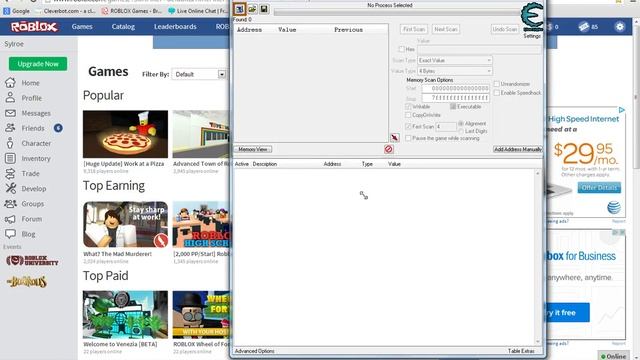Click Next Scan button
640x360 pixels.
[x=446, y=29]
